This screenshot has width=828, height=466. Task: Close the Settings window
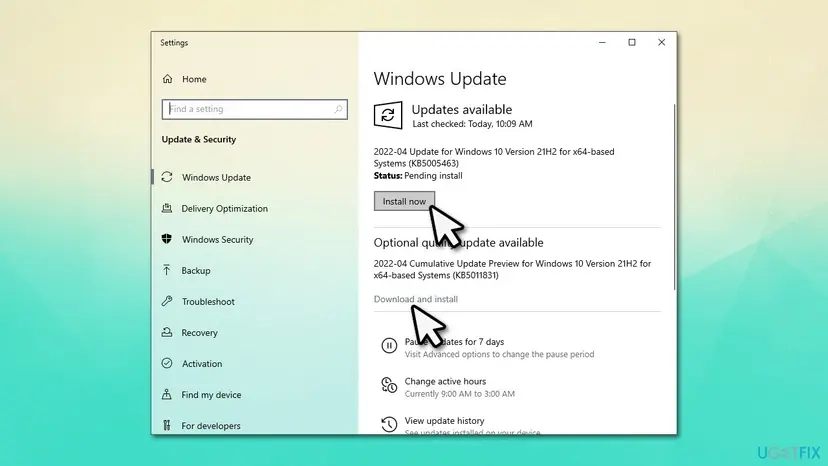click(661, 42)
